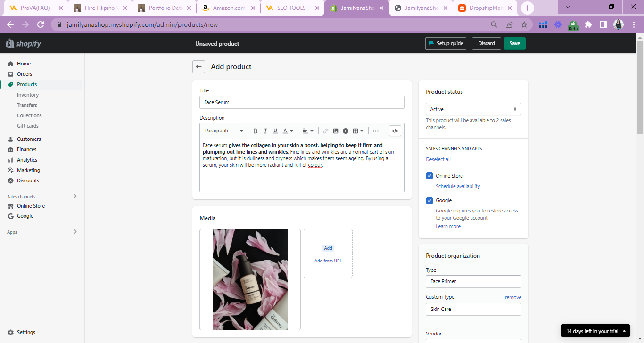Open the Chrome tab search chevron
644x343 pixels.
pyautogui.click(x=568, y=7)
